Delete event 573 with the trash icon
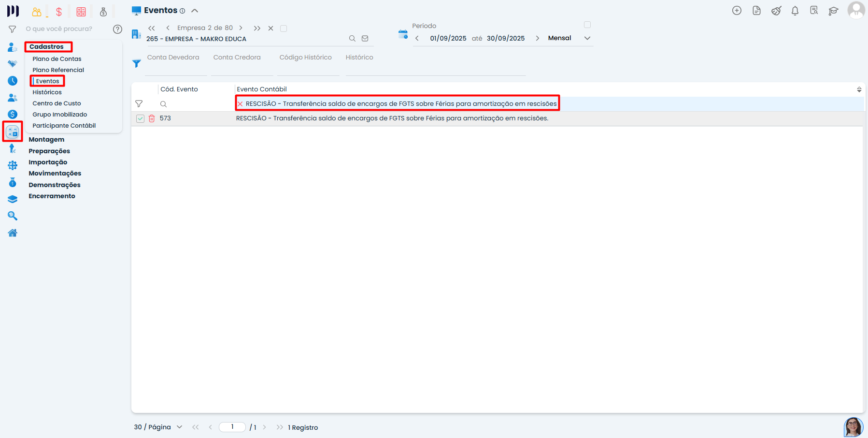This screenshot has width=868, height=438. coord(152,118)
